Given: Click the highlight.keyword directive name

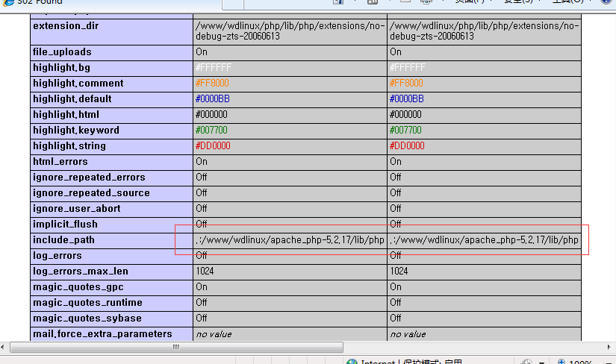Looking at the screenshot, I should pos(76,131).
